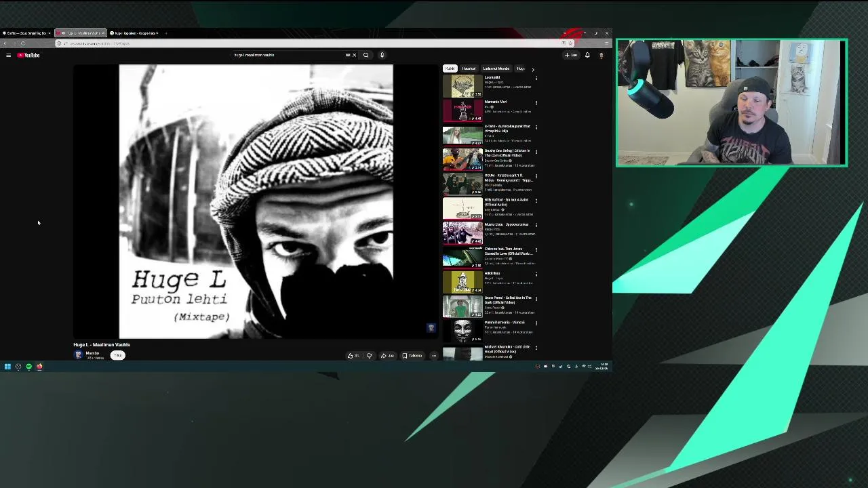Open the S-Tahti video thumbnail
Viewport: 868px width, 488px height.
[x=462, y=135]
